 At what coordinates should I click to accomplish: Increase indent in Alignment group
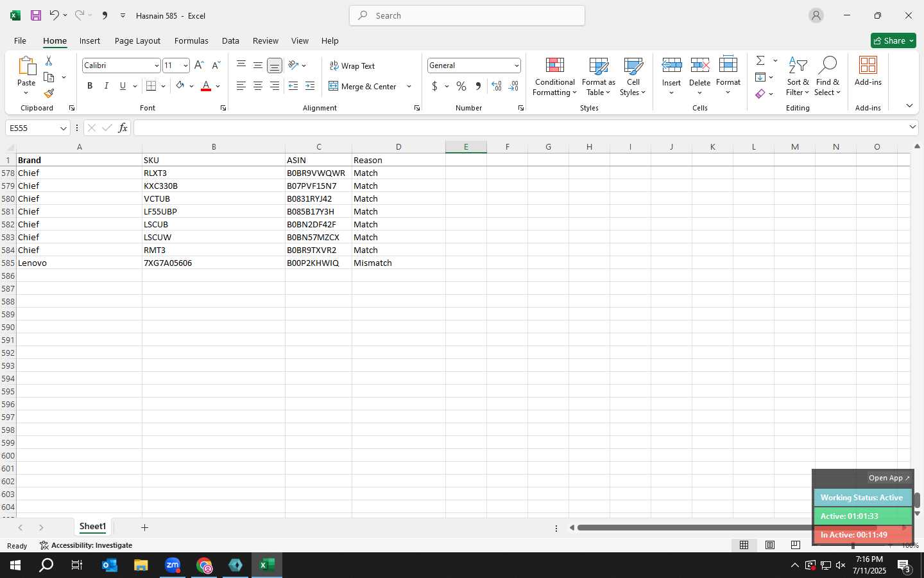[x=310, y=86]
